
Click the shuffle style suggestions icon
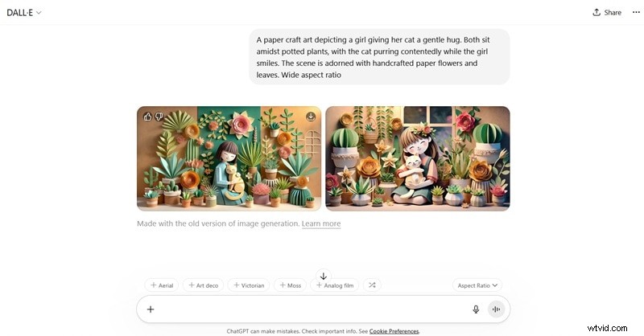(x=372, y=285)
